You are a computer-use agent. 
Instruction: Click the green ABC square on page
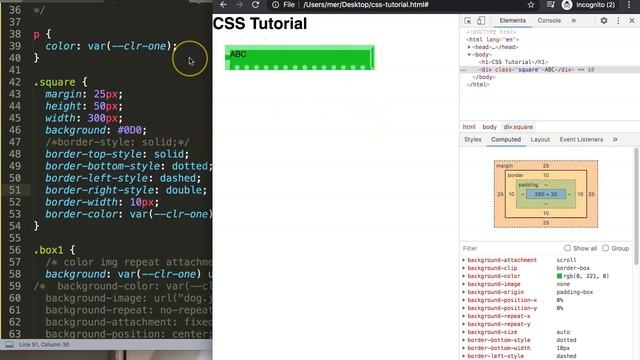pyautogui.click(x=300, y=58)
